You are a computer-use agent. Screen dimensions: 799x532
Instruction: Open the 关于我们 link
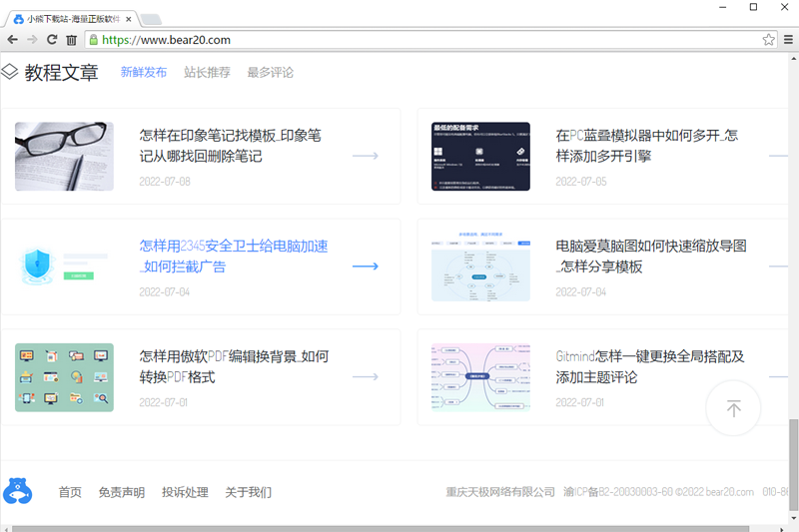248,492
